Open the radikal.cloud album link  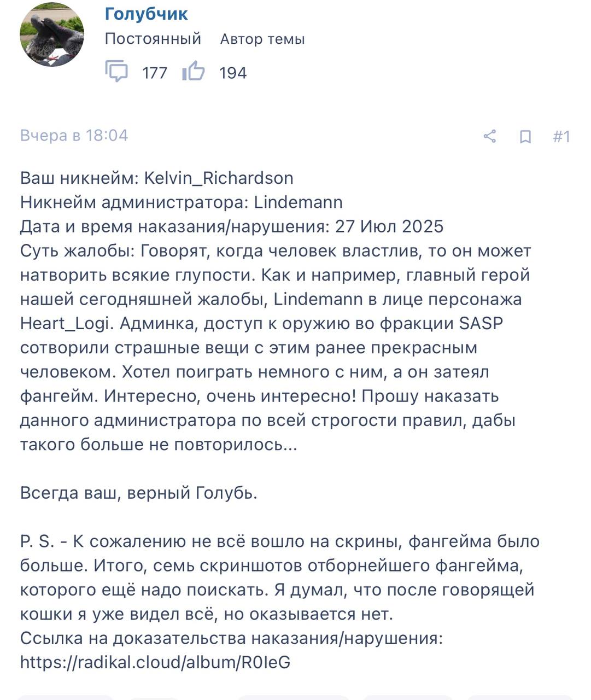155,662
